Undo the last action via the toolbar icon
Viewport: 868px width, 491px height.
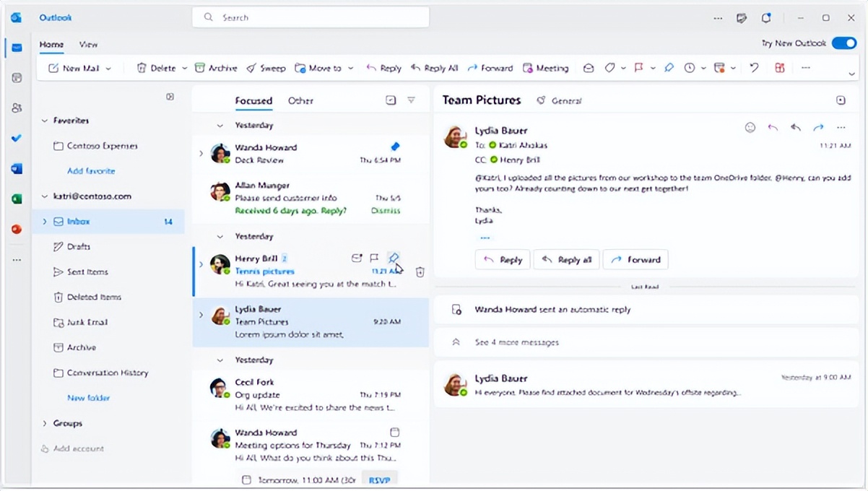pyautogui.click(x=755, y=68)
